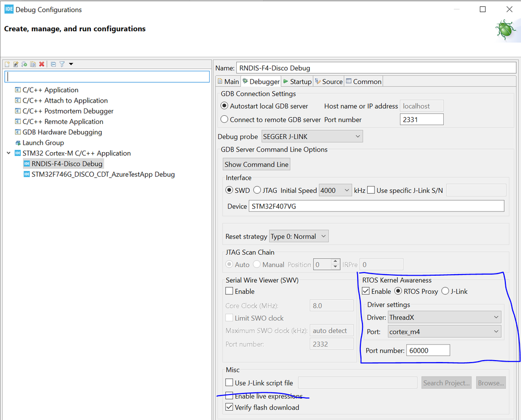Click the Device field STM32F407VG
The width and height of the screenshot is (521, 420).
377,206
